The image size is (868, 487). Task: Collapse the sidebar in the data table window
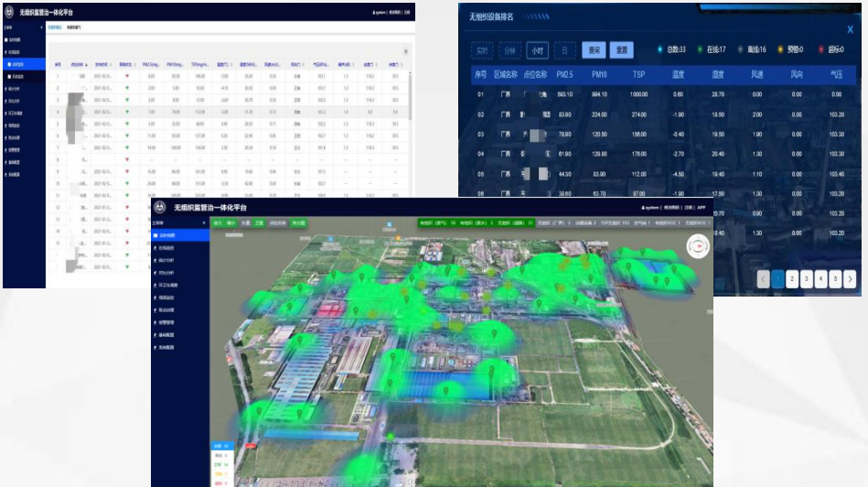pyautogui.click(x=40, y=27)
